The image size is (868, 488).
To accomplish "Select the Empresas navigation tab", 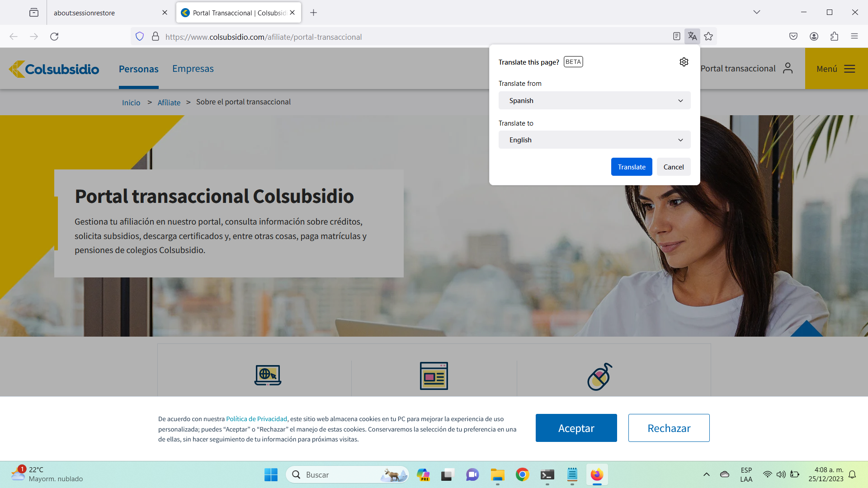I will (x=193, y=69).
